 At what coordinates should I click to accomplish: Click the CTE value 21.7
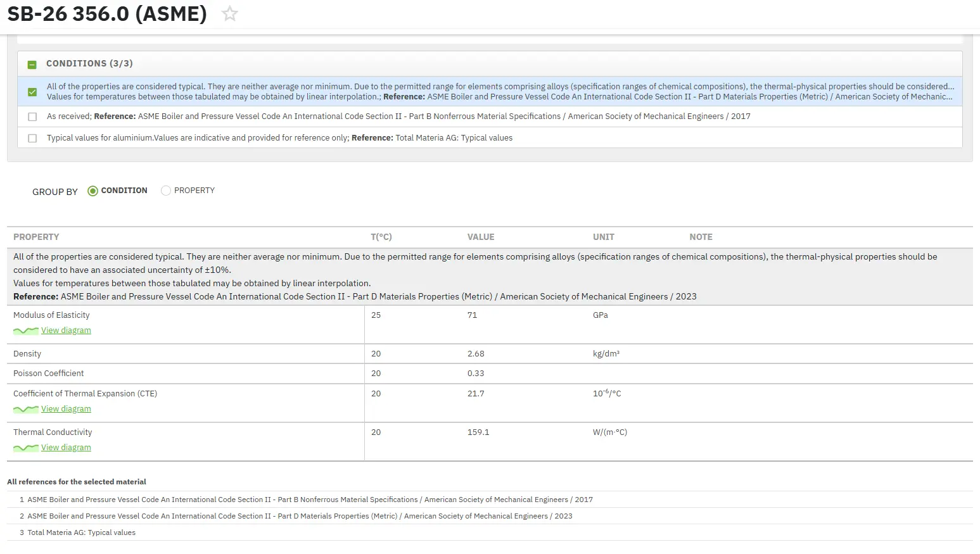pyautogui.click(x=476, y=394)
